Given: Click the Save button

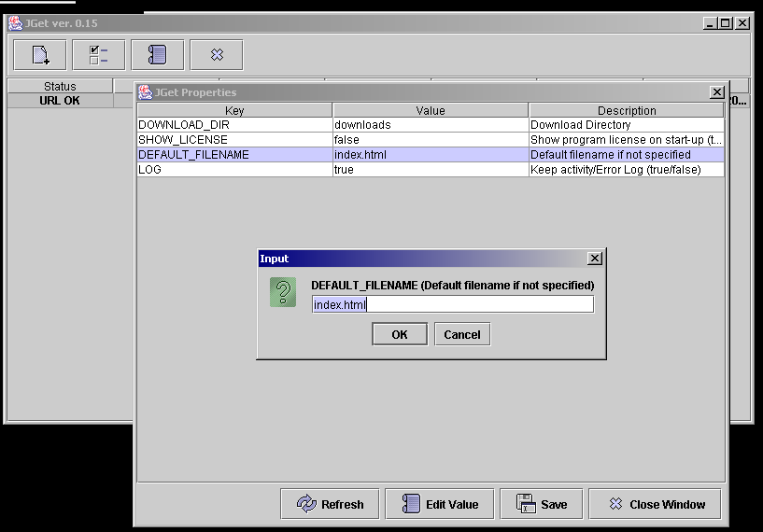Looking at the screenshot, I should (x=541, y=504).
